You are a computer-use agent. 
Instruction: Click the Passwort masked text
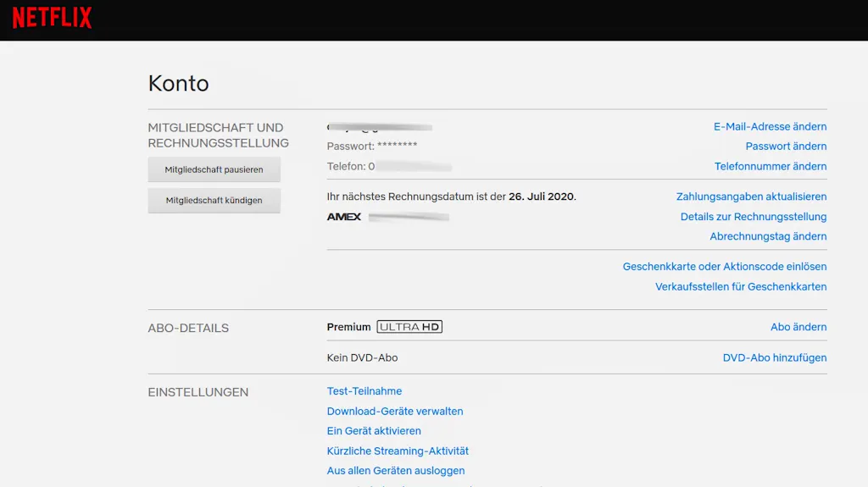(x=372, y=146)
